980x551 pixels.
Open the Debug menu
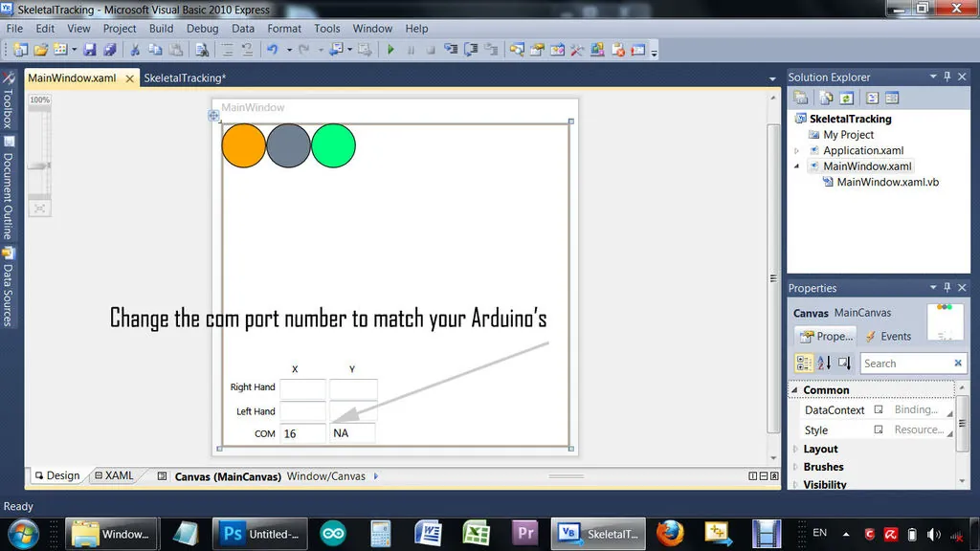click(x=202, y=29)
